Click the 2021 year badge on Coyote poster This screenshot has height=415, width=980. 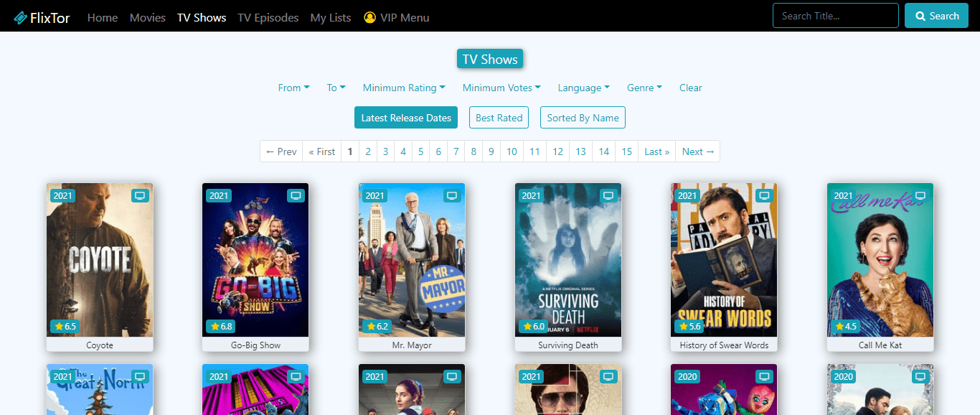point(62,195)
